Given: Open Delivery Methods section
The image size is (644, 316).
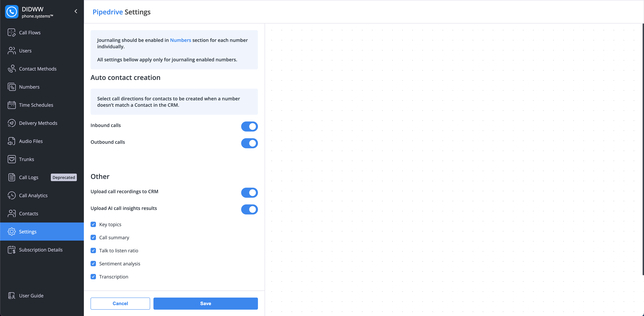Looking at the screenshot, I should (38, 123).
